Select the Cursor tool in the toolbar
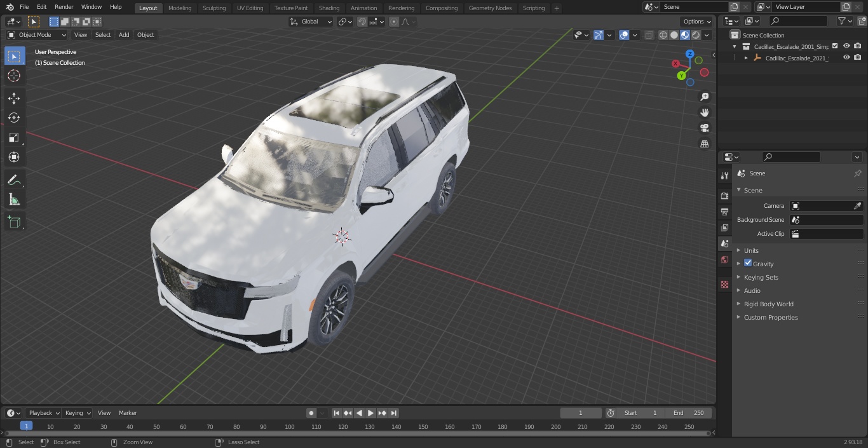This screenshot has width=868, height=448. [14, 76]
